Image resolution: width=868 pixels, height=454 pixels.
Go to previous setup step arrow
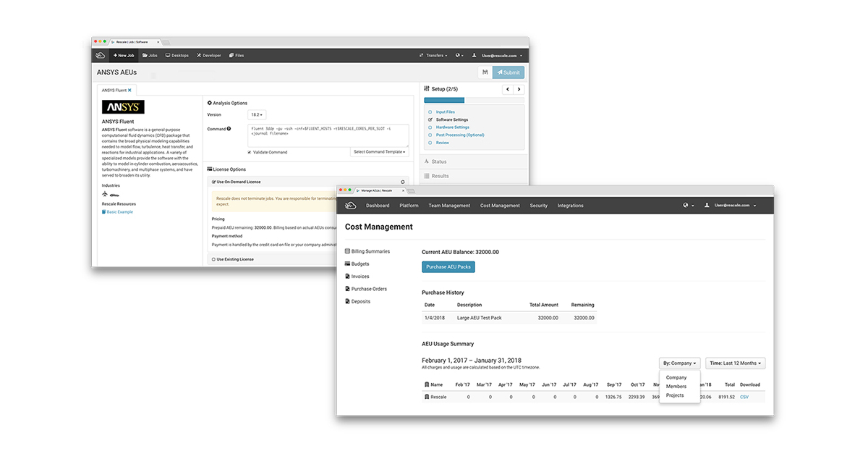point(507,89)
